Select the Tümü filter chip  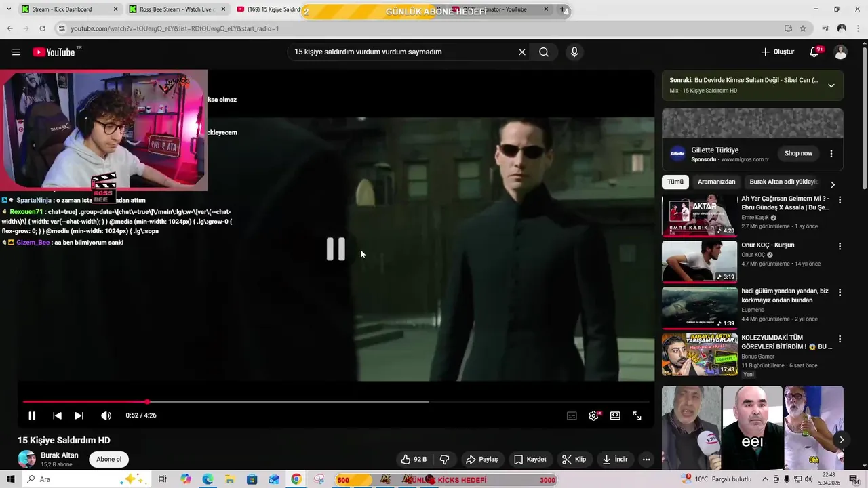pyautogui.click(x=675, y=182)
